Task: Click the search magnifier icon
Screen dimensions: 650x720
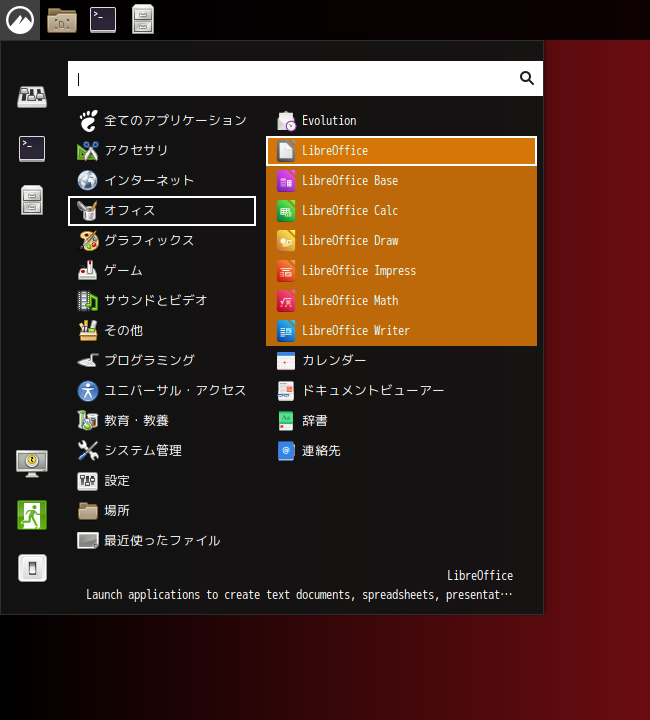Action: [527, 79]
